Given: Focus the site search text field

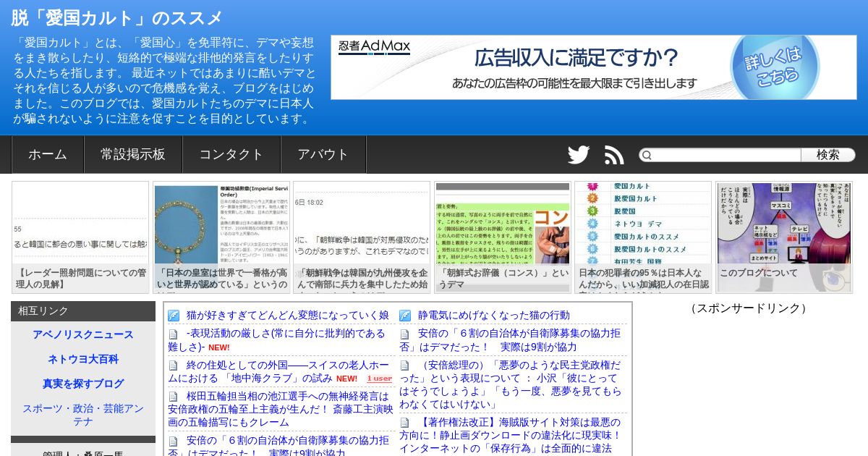Looking at the screenshot, I should 725,155.
